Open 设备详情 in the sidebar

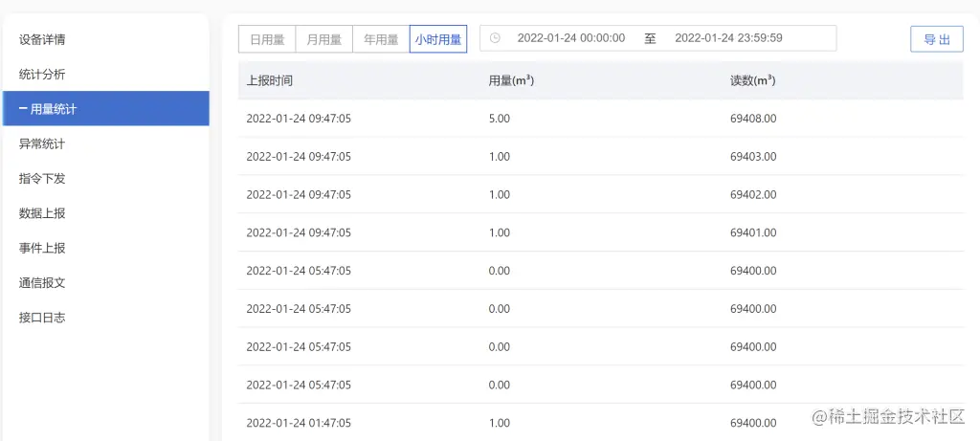(x=42, y=40)
